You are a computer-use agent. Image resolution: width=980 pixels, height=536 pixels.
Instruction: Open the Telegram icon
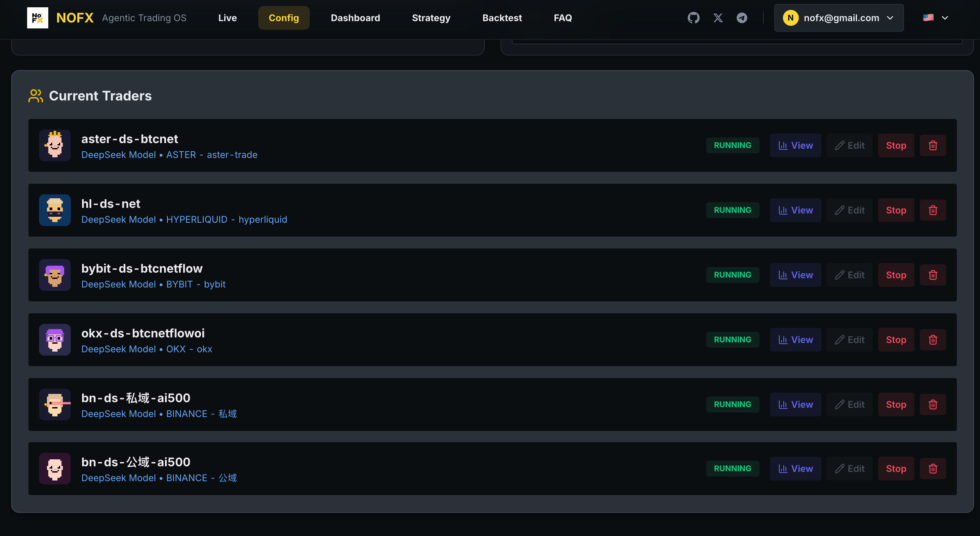coord(742,18)
